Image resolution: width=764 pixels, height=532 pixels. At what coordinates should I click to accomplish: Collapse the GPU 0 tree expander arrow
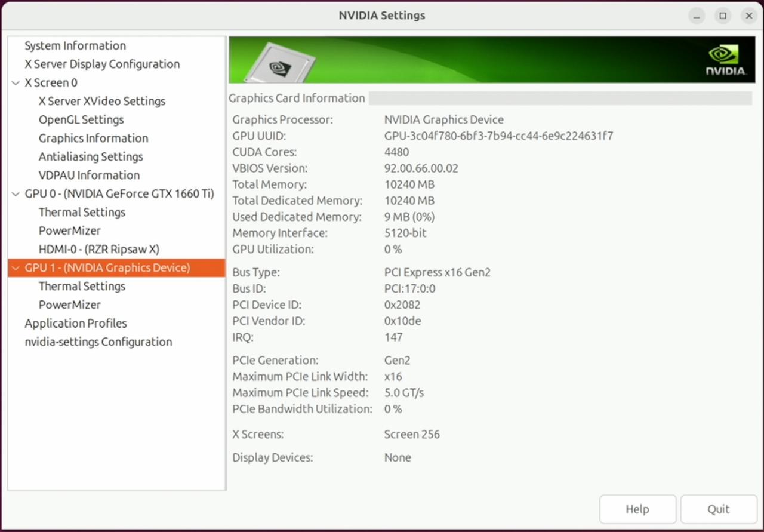pos(16,194)
